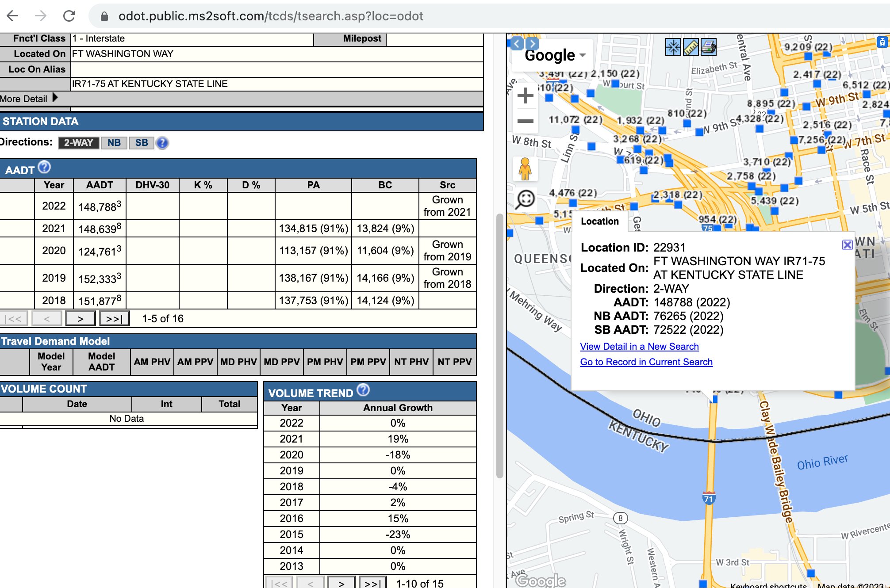Click the STATION DATA header
This screenshot has width=890, height=588.
point(41,121)
